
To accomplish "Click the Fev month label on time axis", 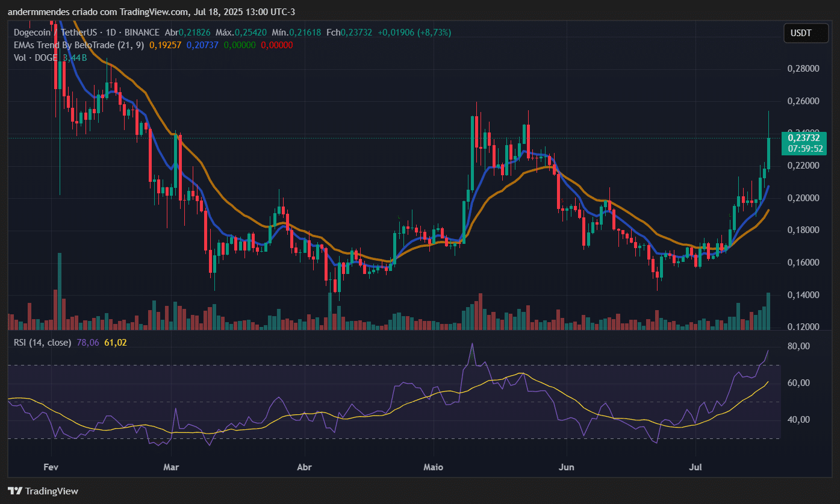I will tap(51, 467).
